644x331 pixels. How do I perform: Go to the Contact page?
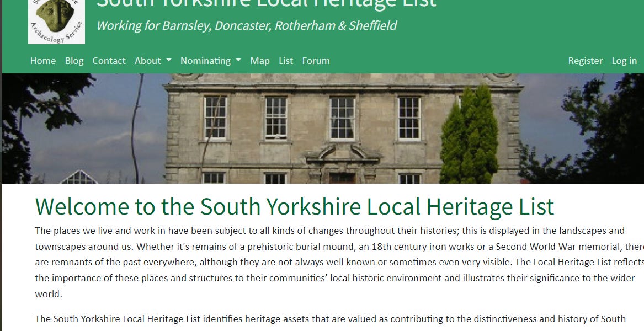click(109, 61)
